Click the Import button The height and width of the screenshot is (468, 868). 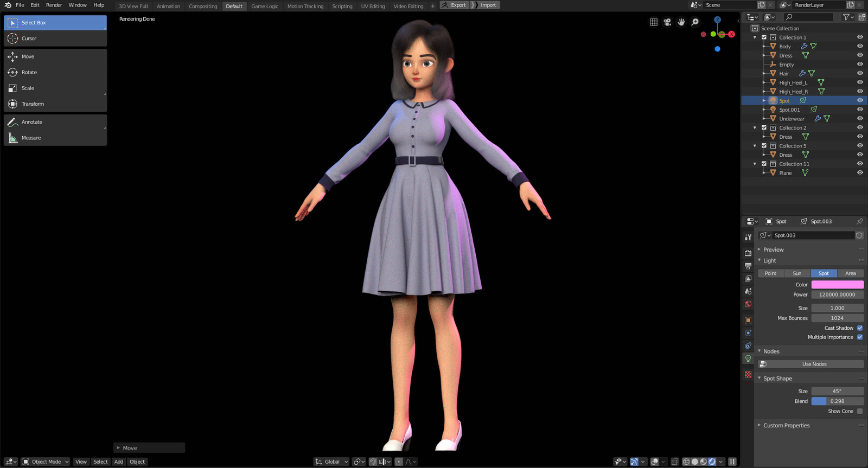point(486,5)
